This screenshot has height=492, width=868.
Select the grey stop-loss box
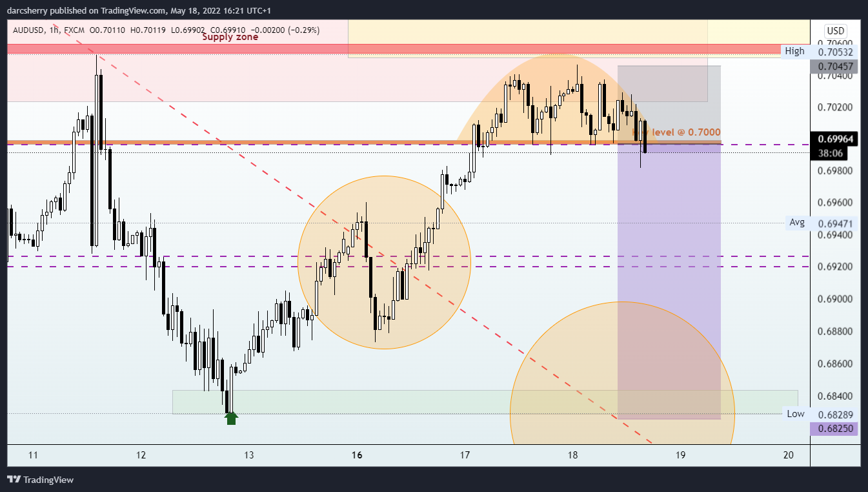669,105
